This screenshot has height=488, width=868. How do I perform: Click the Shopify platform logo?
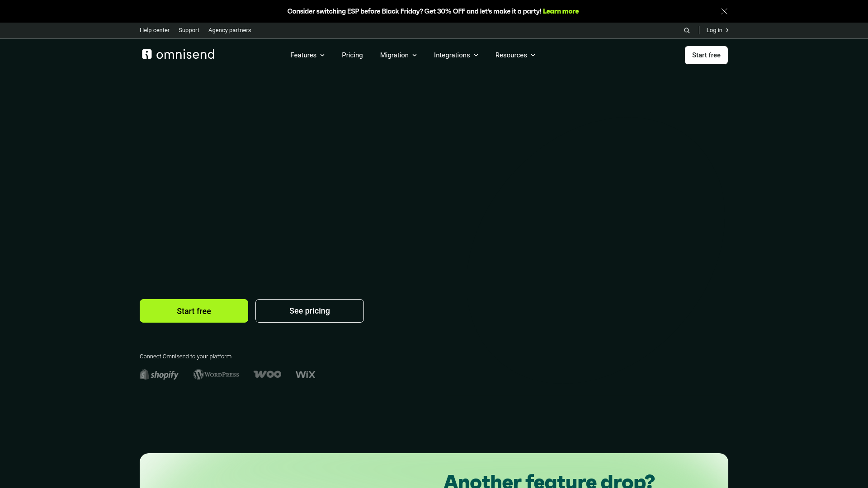coord(159,374)
